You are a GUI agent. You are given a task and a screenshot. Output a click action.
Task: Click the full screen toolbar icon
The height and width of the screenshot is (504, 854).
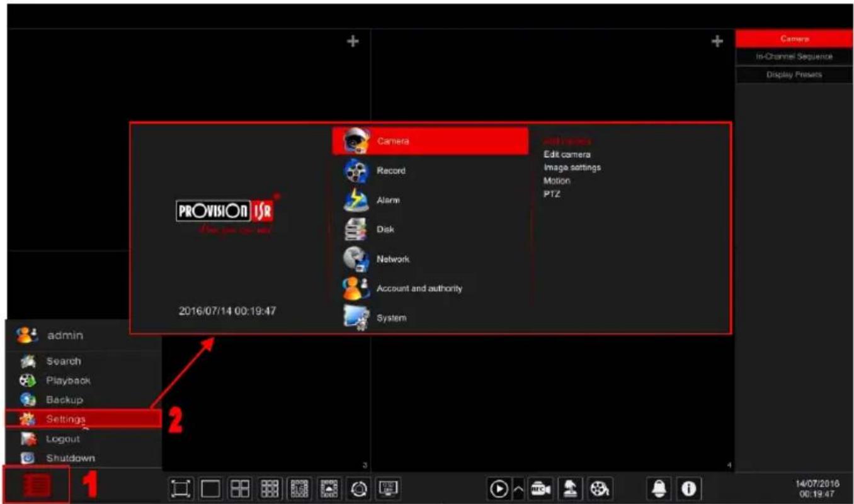181,488
